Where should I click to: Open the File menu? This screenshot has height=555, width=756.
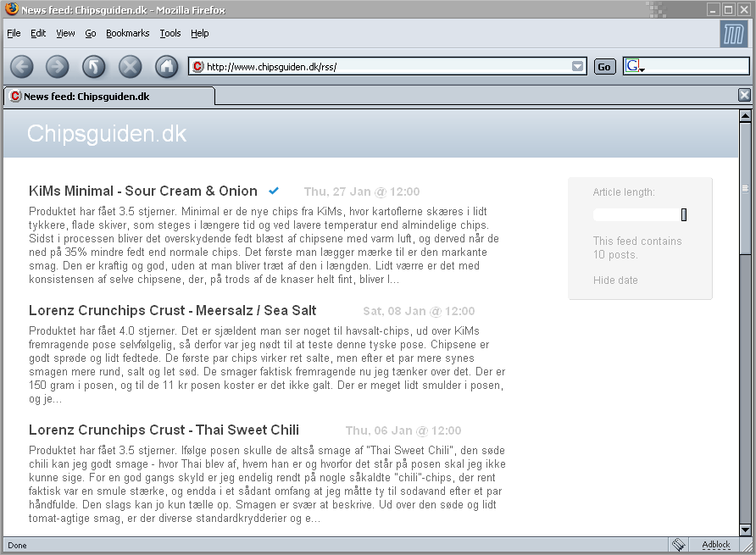pos(14,33)
